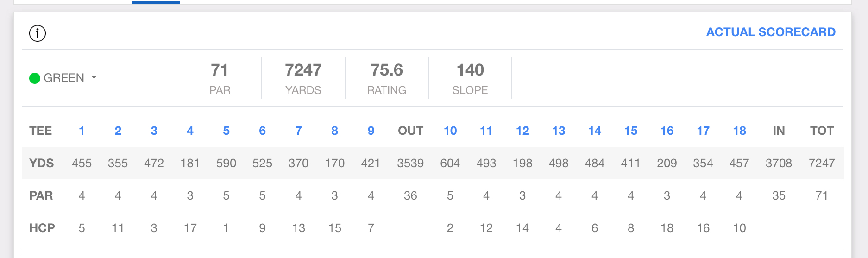The height and width of the screenshot is (258, 868).
Task: Click hole 14 header
Action: (x=595, y=131)
